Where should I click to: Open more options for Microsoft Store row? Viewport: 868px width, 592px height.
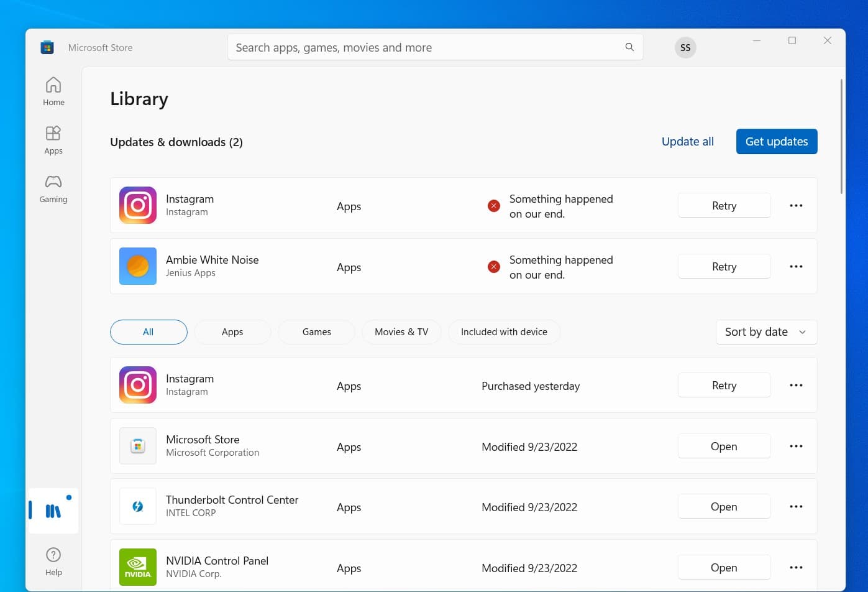[796, 446]
